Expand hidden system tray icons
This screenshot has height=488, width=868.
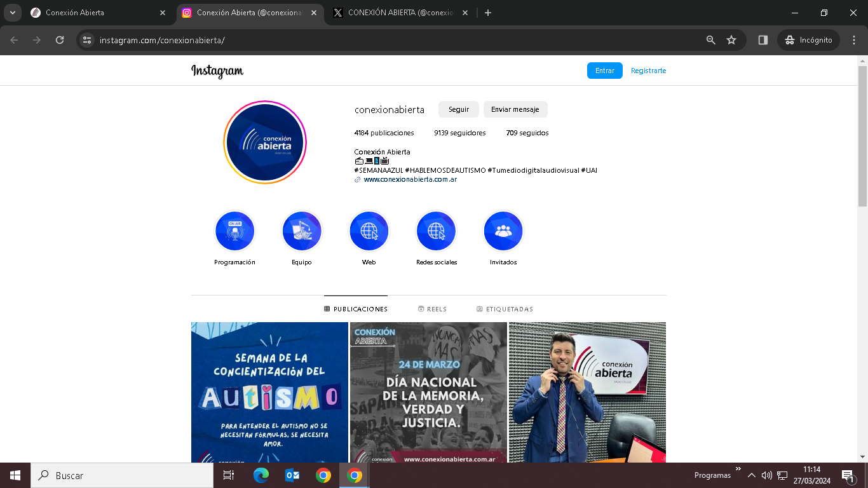coord(751,475)
